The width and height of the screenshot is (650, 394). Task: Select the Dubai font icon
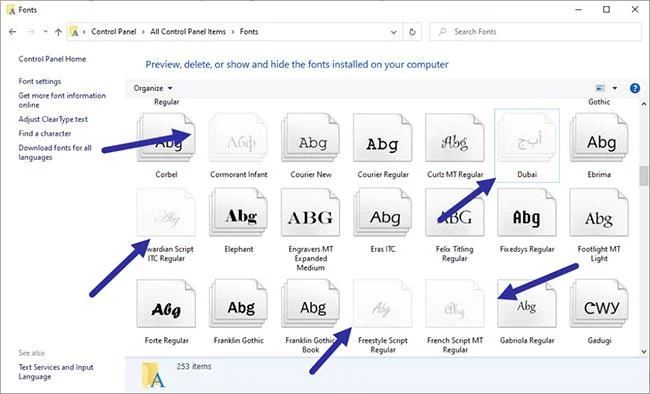pyautogui.click(x=527, y=138)
